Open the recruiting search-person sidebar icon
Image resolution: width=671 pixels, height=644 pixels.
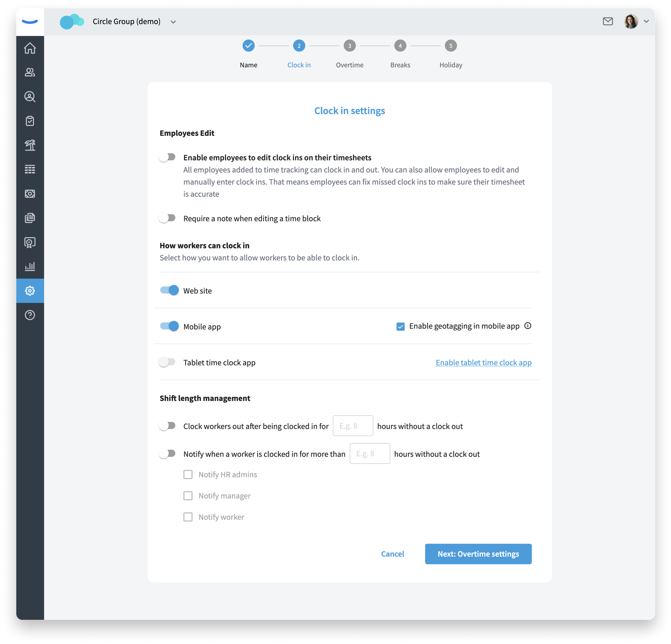click(x=30, y=96)
